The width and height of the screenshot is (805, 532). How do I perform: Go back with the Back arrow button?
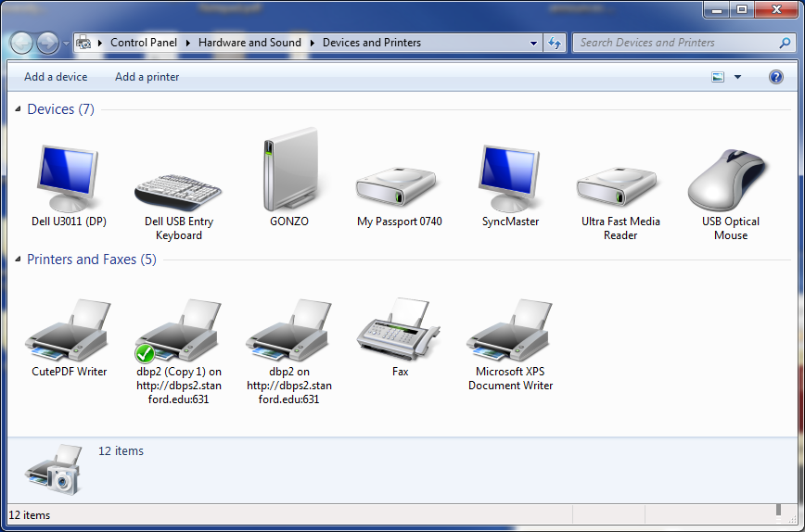(x=21, y=43)
